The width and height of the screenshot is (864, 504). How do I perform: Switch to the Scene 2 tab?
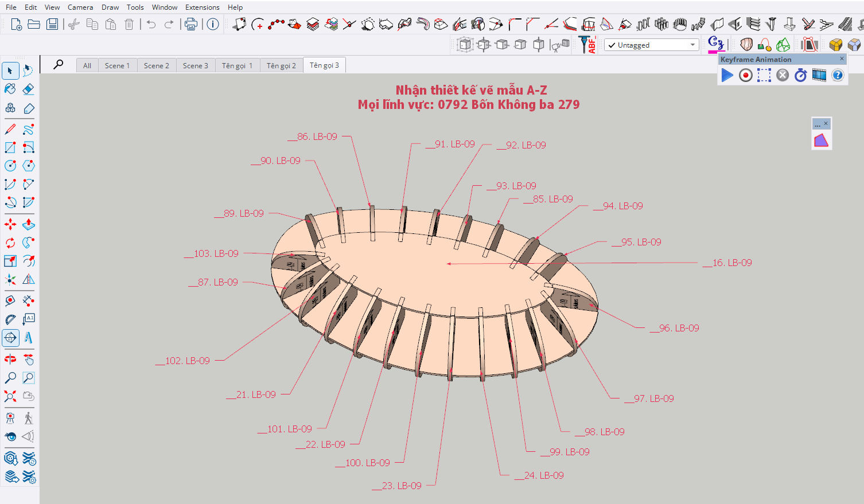[x=156, y=65]
